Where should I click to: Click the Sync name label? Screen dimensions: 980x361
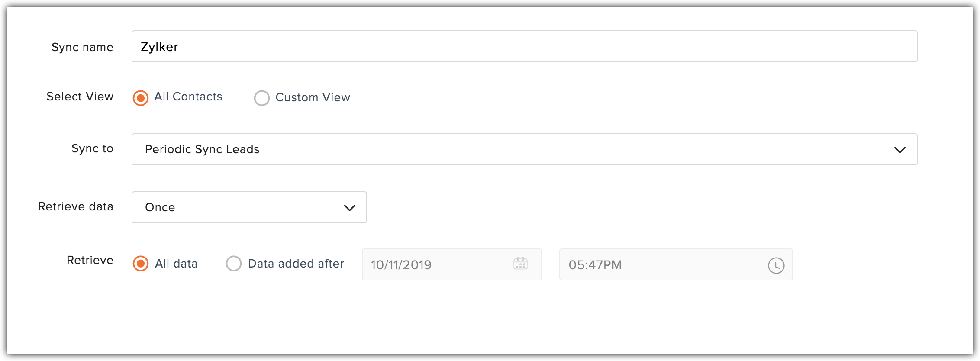point(82,47)
